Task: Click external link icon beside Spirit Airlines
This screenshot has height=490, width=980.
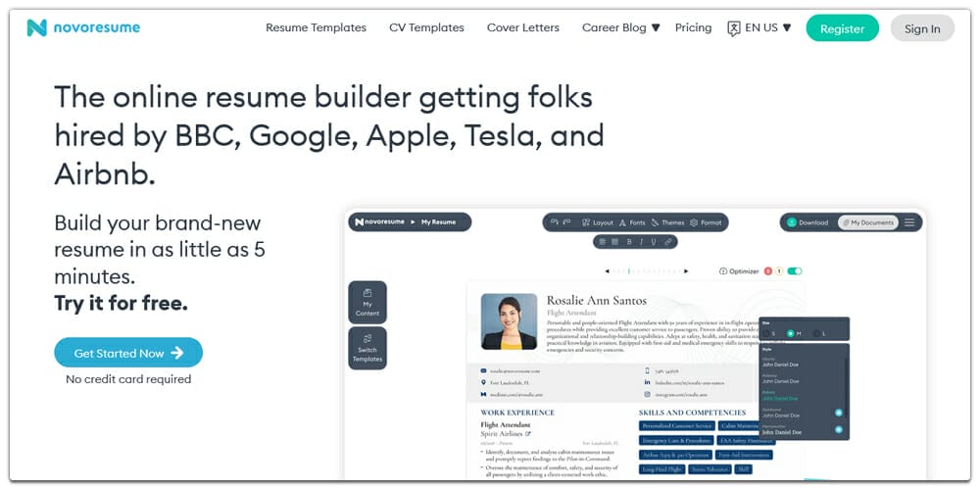Action: click(528, 433)
